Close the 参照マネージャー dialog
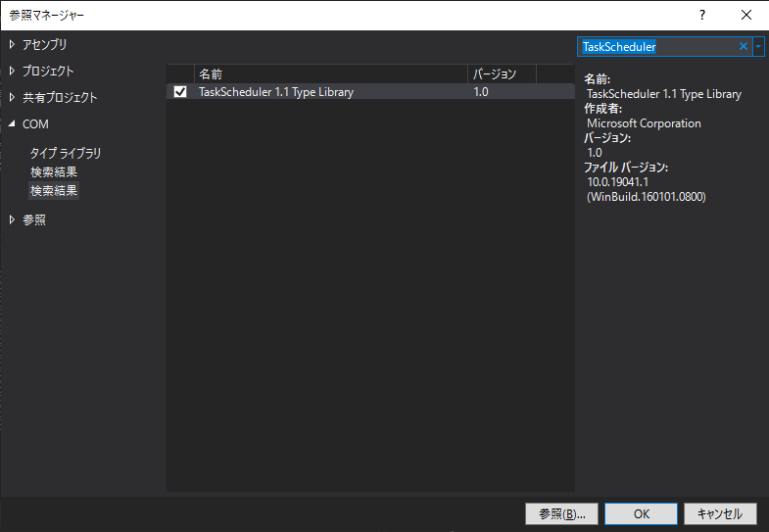 click(746, 15)
